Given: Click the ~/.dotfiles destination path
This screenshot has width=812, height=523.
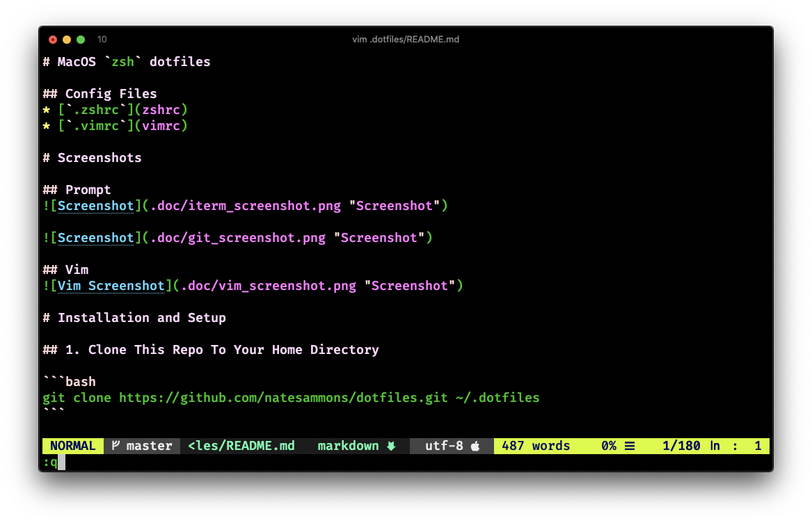Looking at the screenshot, I should (x=497, y=398).
